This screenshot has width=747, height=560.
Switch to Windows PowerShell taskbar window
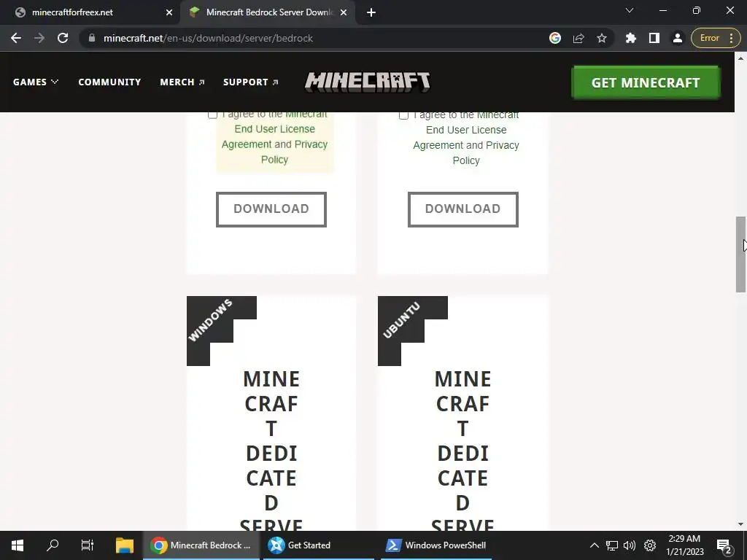click(436, 545)
